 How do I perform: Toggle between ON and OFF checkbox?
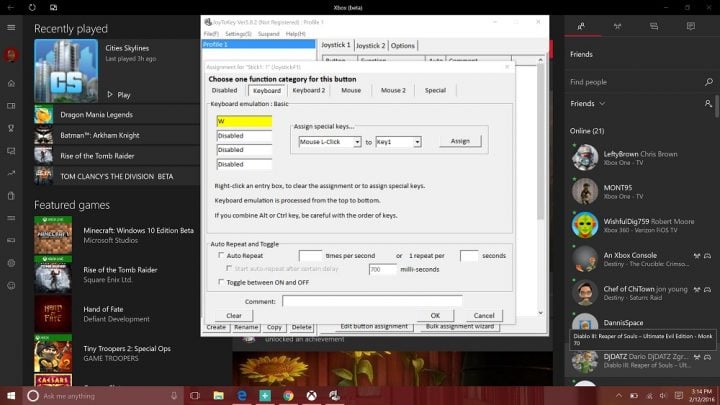coord(221,282)
